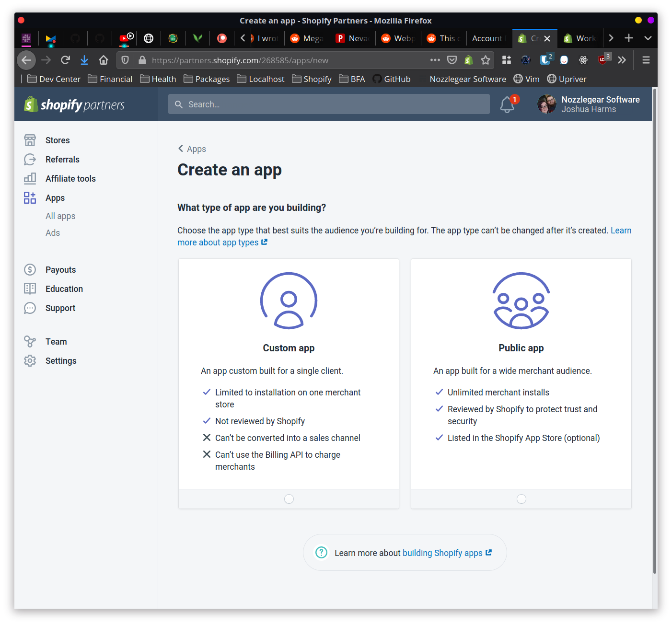
Task: Click the page vertical scrollbar
Action: tap(655, 331)
